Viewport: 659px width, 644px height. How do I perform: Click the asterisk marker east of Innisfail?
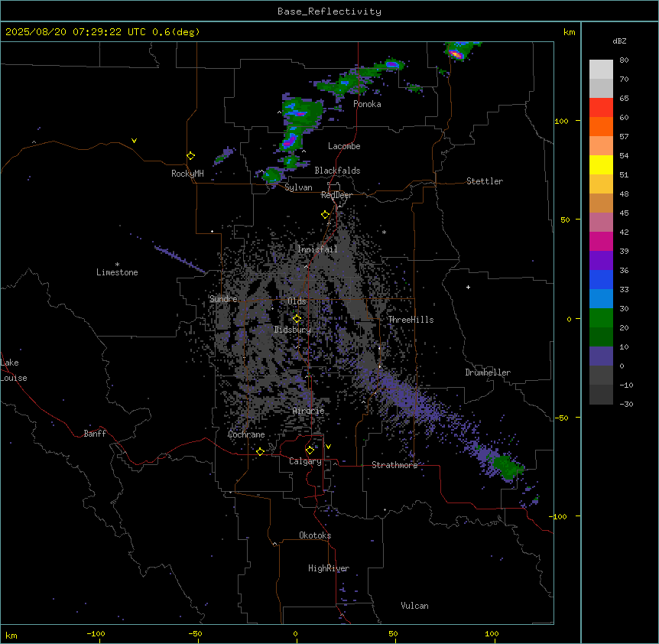point(384,232)
